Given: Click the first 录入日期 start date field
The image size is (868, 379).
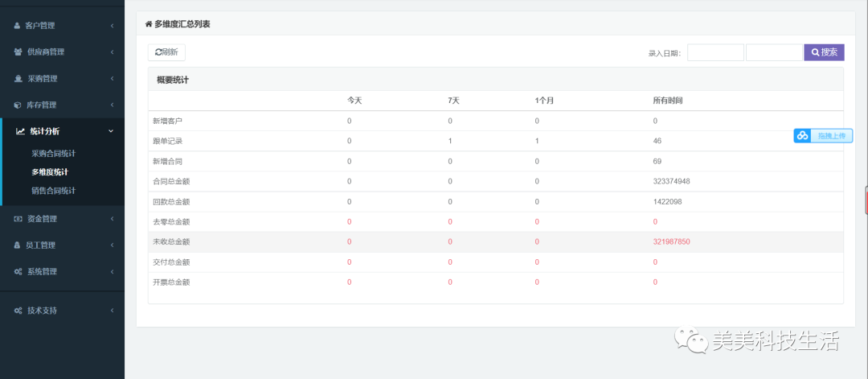Looking at the screenshot, I should click(716, 52).
